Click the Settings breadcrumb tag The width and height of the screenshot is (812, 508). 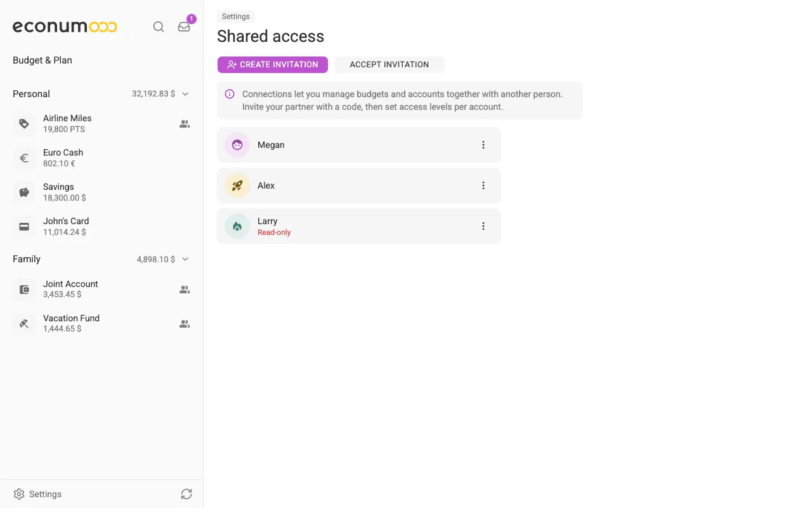tap(236, 17)
